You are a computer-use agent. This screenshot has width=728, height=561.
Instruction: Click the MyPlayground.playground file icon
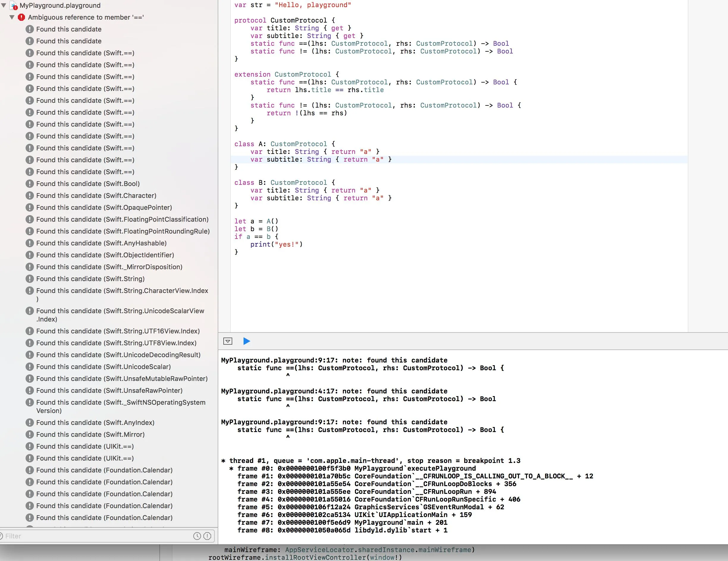tap(14, 5)
